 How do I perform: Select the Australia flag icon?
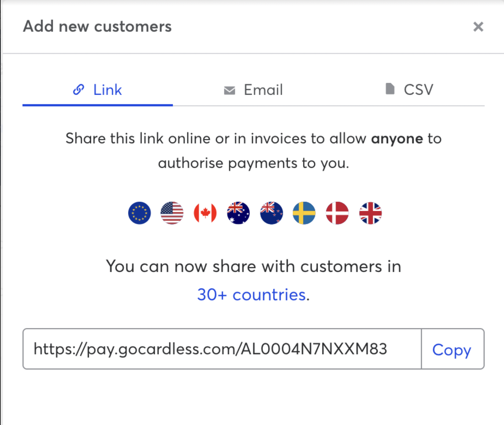pyautogui.click(x=238, y=213)
